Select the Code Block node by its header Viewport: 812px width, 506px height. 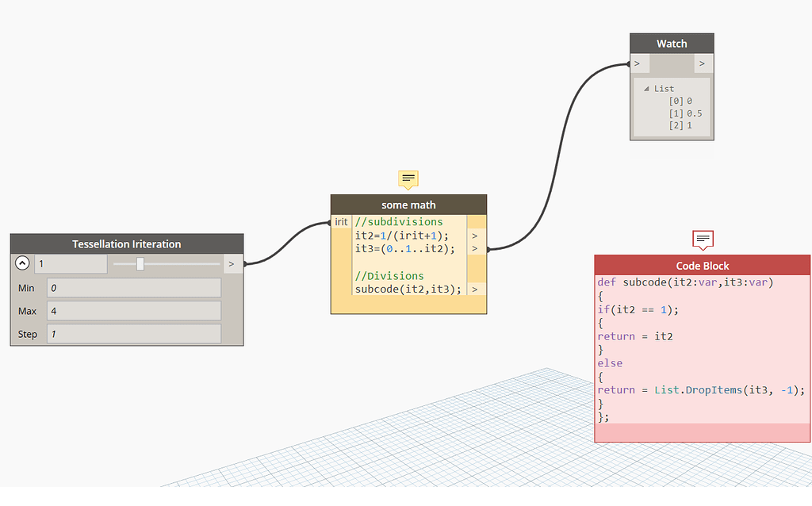pos(703,265)
